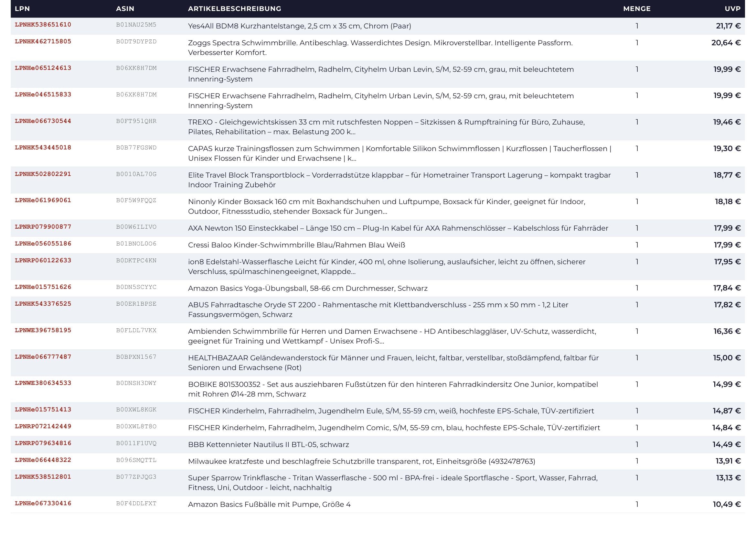The image size is (756, 535).
Task: Click the HEALTHBAZAAR Geländewanderstock description
Action: [x=393, y=363]
